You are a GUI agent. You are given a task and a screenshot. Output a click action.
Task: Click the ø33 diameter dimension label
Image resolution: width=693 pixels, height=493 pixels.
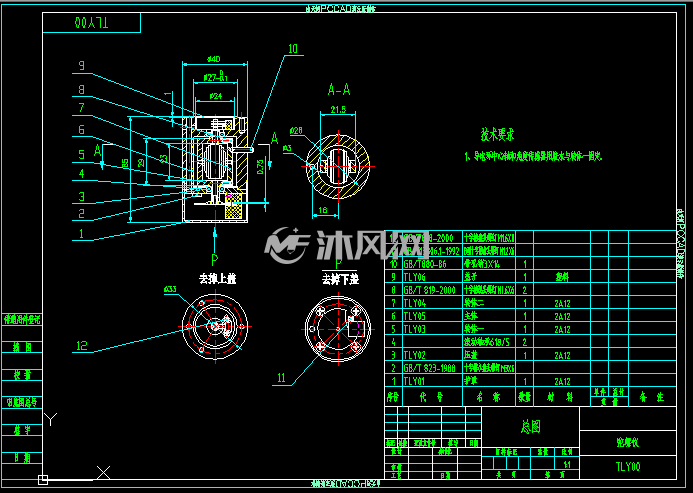point(170,289)
